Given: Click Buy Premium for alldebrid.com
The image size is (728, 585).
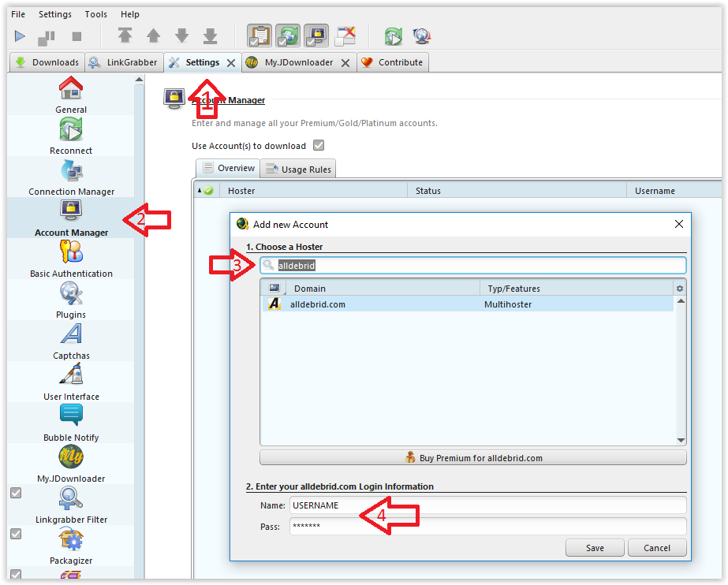Looking at the screenshot, I should point(472,458).
